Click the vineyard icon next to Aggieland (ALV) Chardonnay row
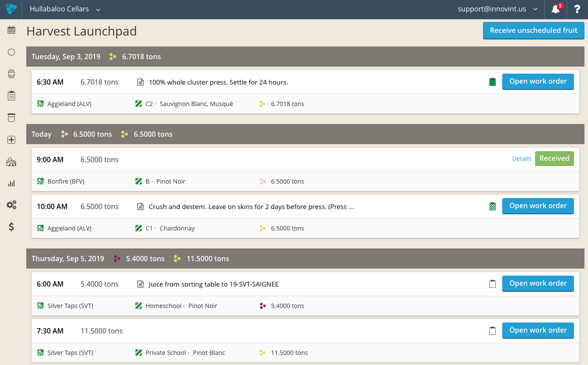This screenshot has width=588, height=365. [x=40, y=228]
